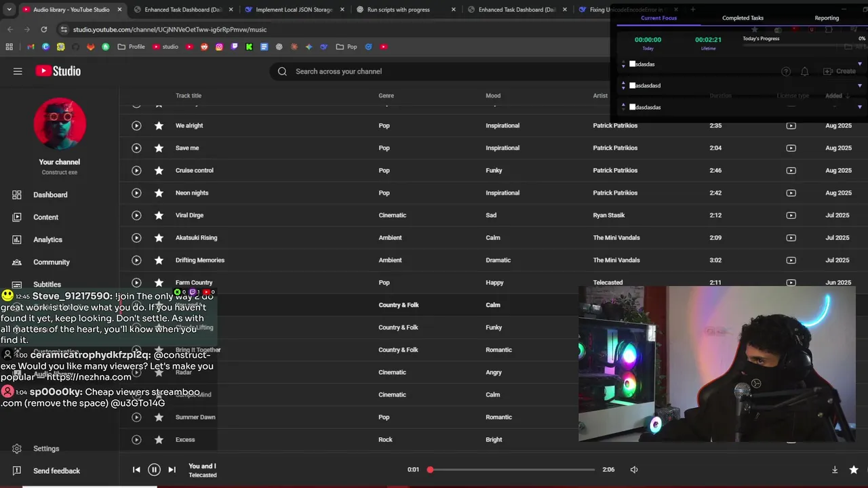Pause the playing track "You and I"
The width and height of the screenshot is (868, 488).
pyautogui.click(x=154, y=469)
